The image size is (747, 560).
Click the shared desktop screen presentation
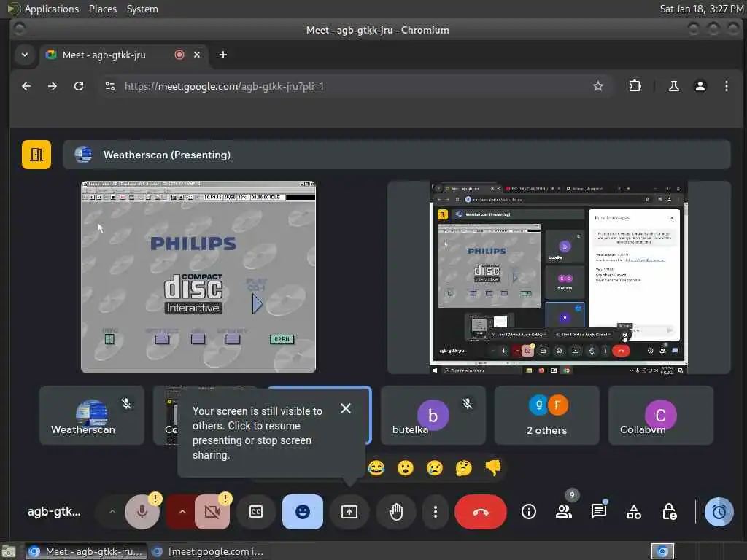[558, 277]
